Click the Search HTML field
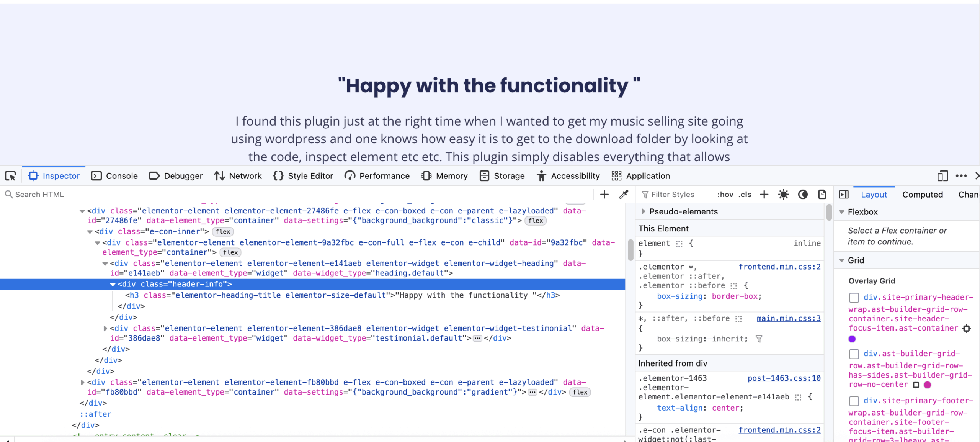The height and width of the screenshot is (442, 980). [x=299, y=195]
